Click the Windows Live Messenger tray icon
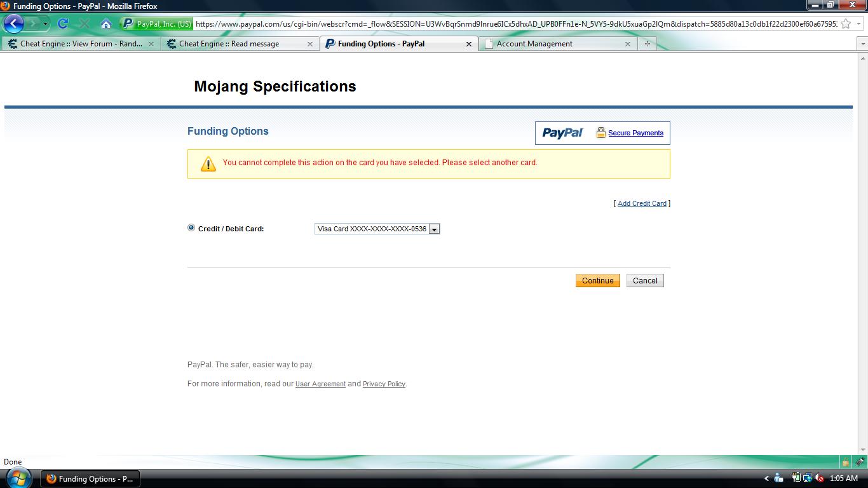This screenshot has height=488, width=868. click(x=778, y=478)
